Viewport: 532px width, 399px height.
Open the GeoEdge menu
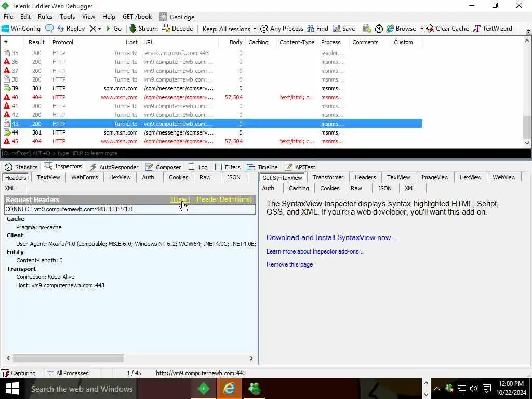177,17
